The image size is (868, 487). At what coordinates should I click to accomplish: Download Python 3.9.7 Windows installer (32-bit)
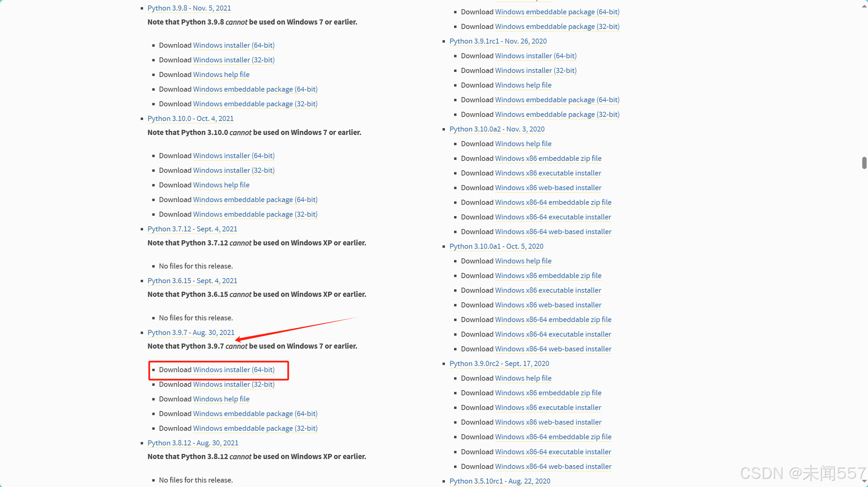point(234,384)
